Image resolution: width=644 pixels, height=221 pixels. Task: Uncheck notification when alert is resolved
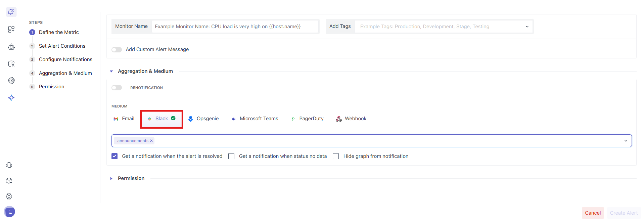[114, 156]
